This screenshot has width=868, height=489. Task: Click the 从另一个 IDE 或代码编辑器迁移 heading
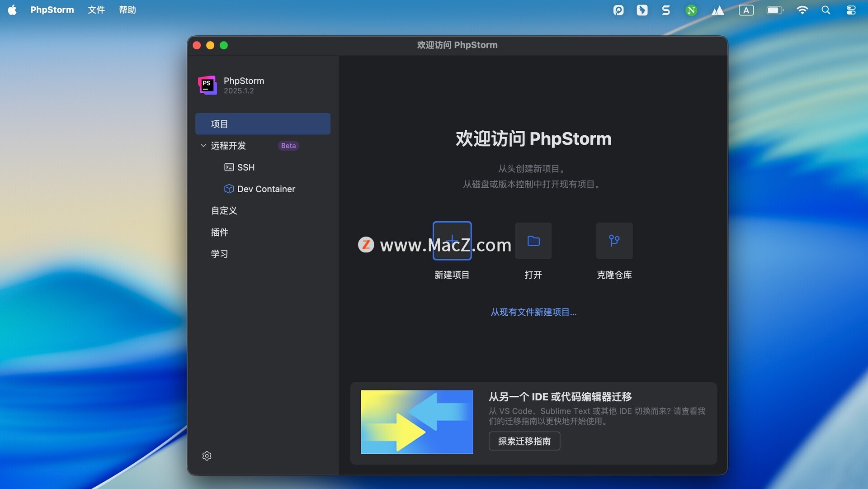[x=560, y=397]
